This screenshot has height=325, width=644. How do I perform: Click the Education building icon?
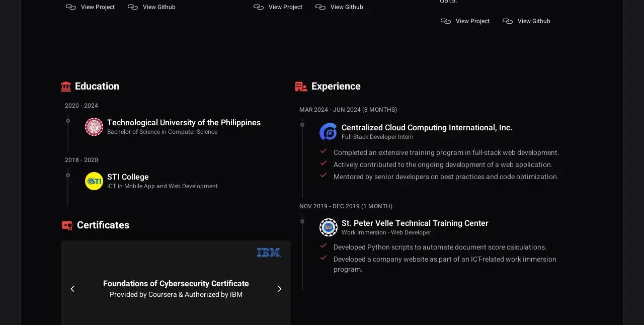(66, 87)
